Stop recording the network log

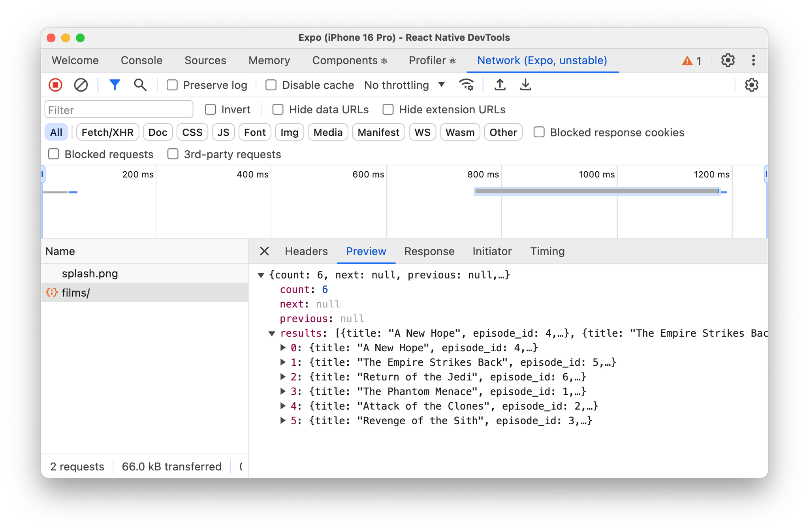55,84
